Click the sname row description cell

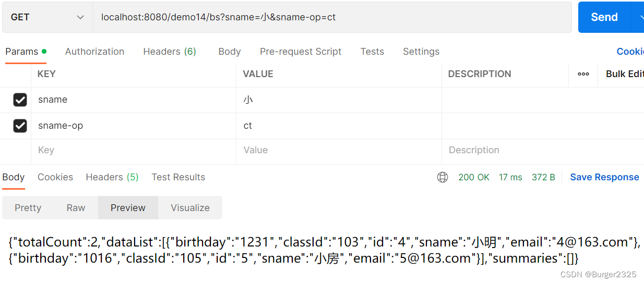point(543,100)
